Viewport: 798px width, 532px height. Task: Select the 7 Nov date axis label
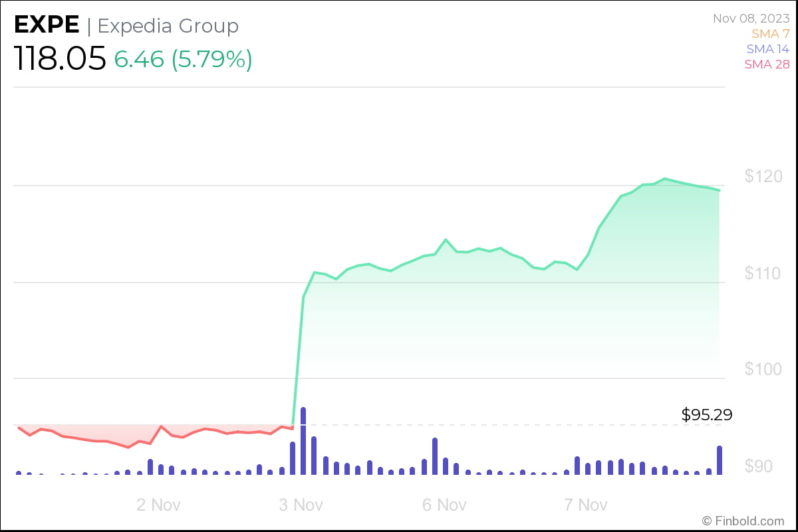click(x=586, y=505)
